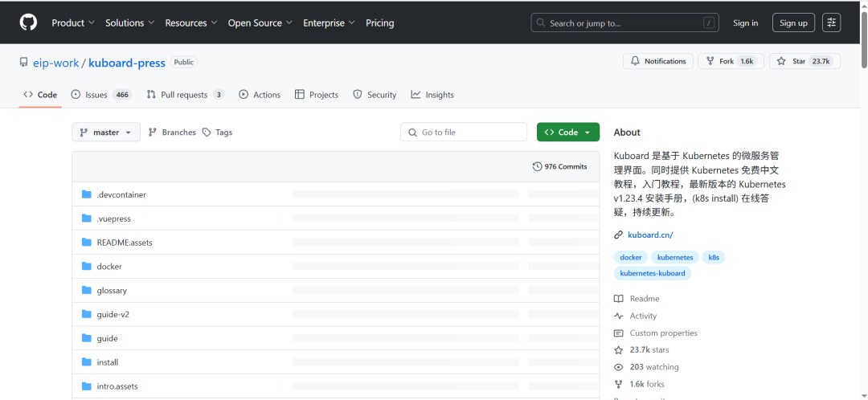The height and width of the screenshot is (400, 868).
Task: Expand the Open Source menu
Action: click(x=260, y=23)
